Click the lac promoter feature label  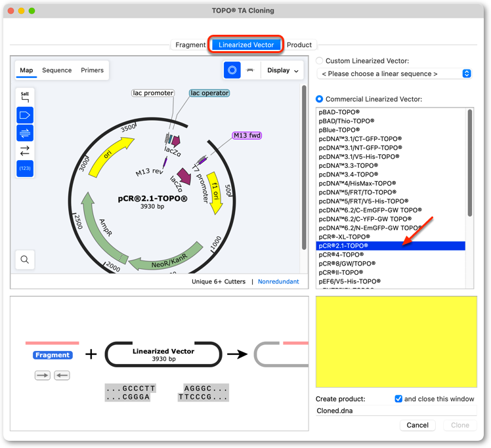[153, 93]
